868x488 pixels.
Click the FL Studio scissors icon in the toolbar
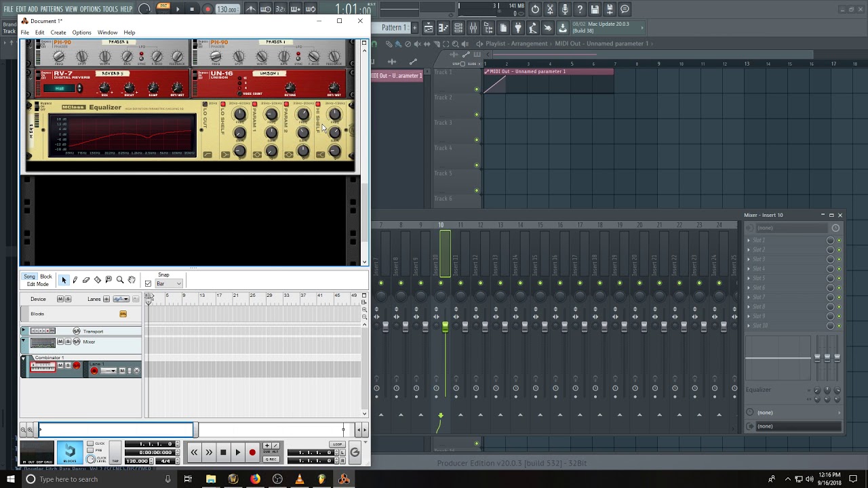coord(550,9)
